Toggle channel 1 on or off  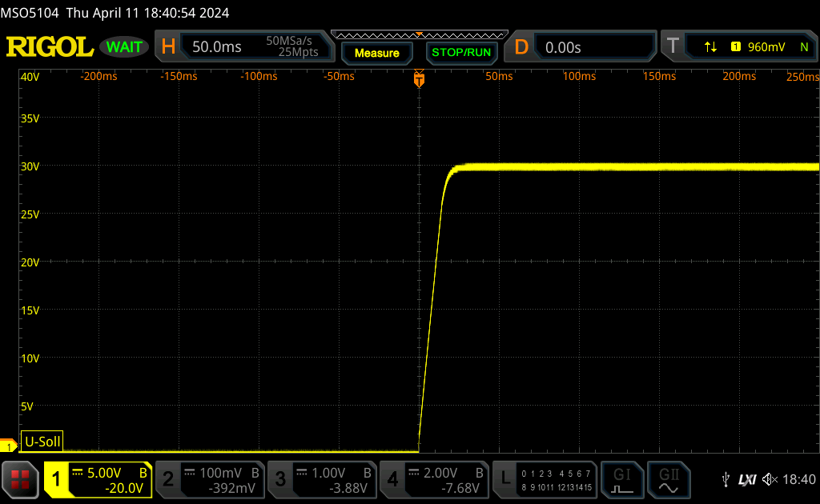(56, 479)
